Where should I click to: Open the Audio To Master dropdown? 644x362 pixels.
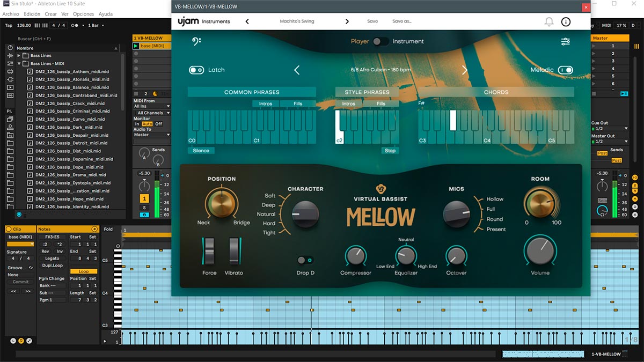[152, 135]
